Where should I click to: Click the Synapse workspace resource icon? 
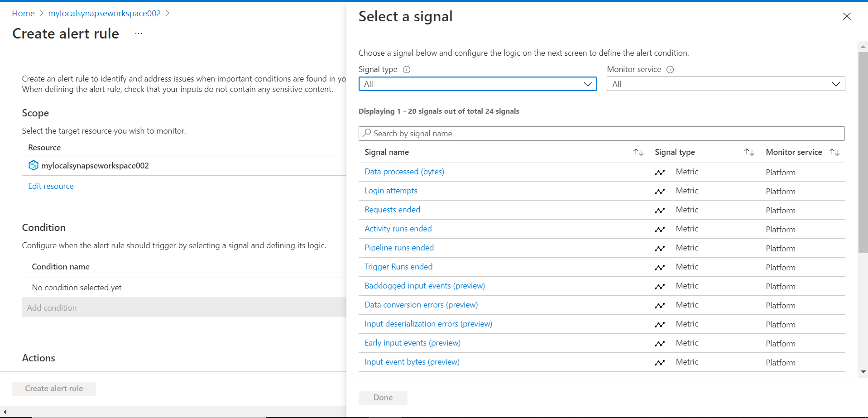(x=34, y=165)
